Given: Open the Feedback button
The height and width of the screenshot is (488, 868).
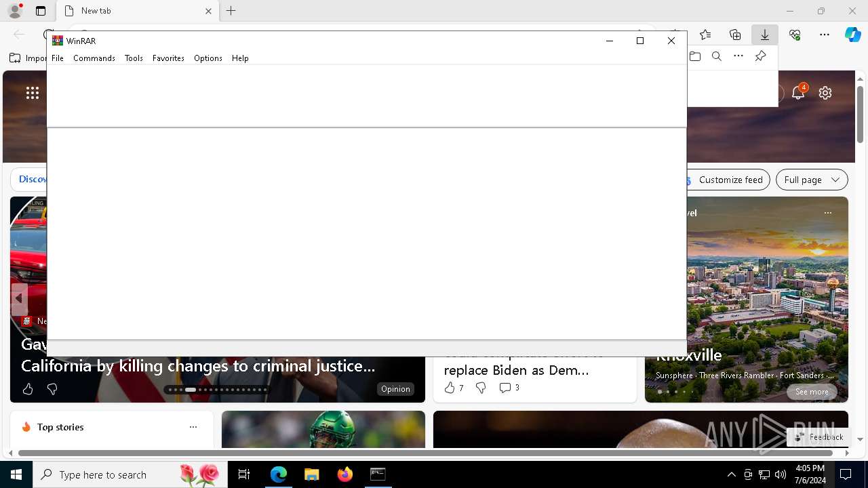Looking at the screenshot, I should tap(819, 437).
